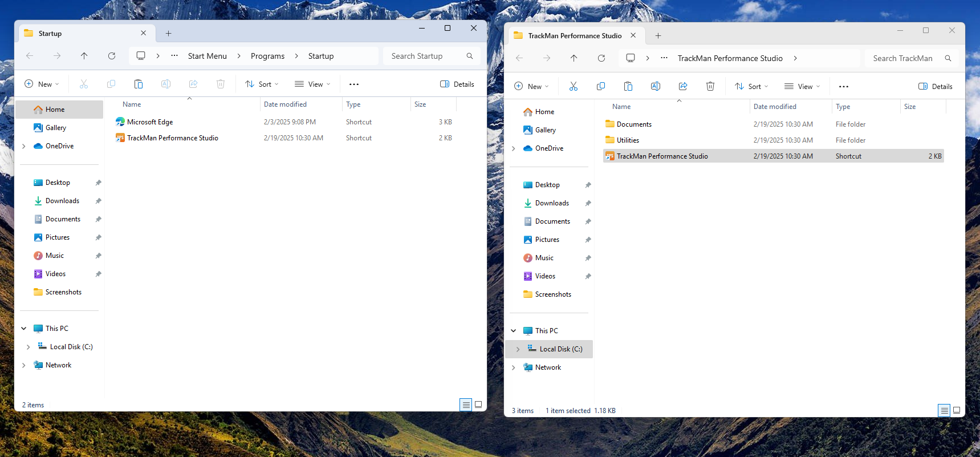Click Share icon in TrackMan window toolbar
Image resolution: width=980 pixels, height=457 pixels.
pos(683,86)
